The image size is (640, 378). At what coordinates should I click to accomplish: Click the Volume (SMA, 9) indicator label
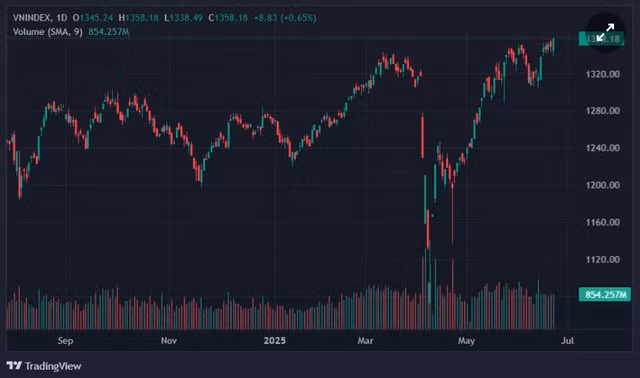(x=47, y=32)
